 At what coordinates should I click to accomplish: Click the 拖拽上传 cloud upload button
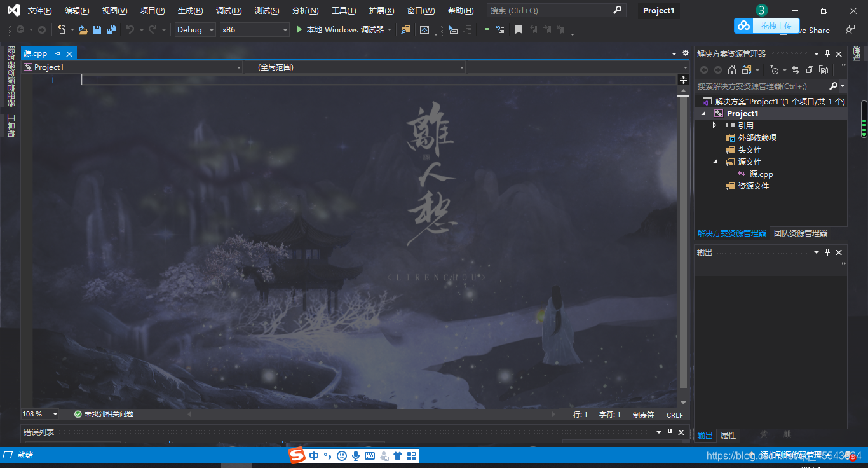tap(766, 25)
